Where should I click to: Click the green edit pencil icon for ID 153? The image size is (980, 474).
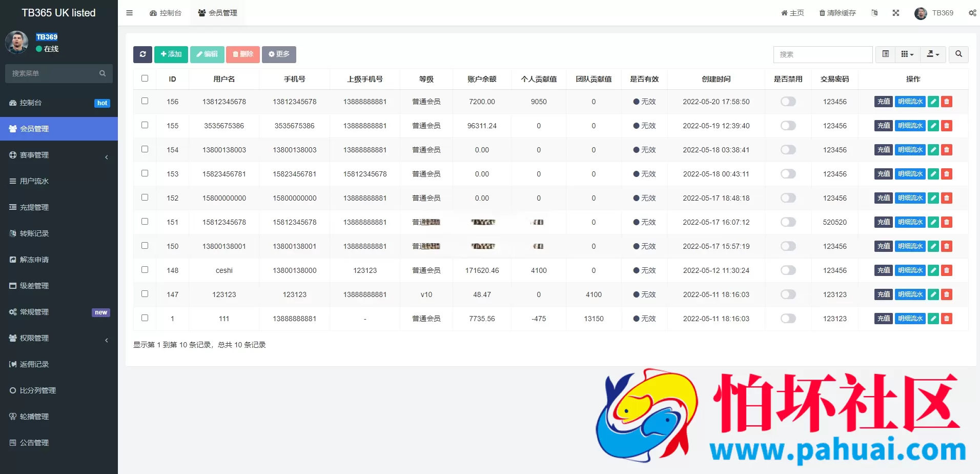coord(933,174)
